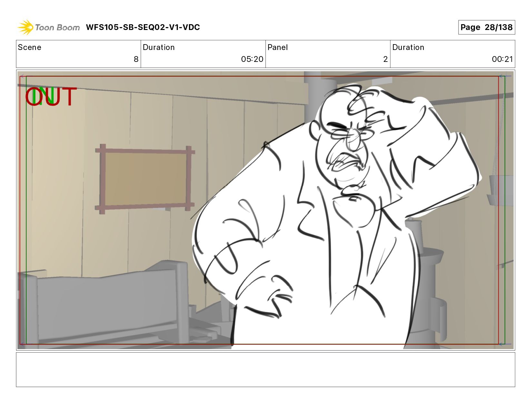Click scene duration value 05:20
Screen dimensions: 532x411
252,59
